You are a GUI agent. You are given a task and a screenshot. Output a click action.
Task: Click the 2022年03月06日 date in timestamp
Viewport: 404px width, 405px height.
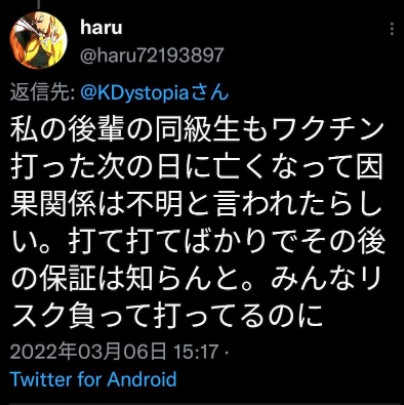point(88,351)
